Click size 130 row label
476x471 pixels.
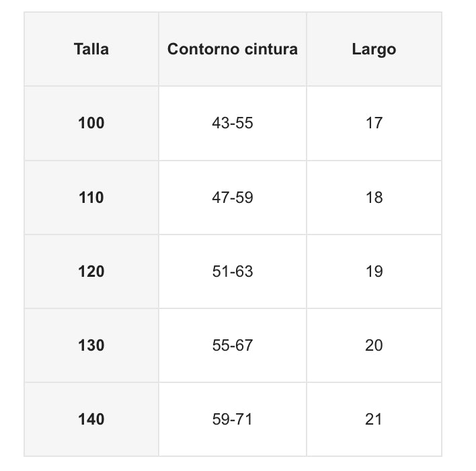tap(91, 345)
